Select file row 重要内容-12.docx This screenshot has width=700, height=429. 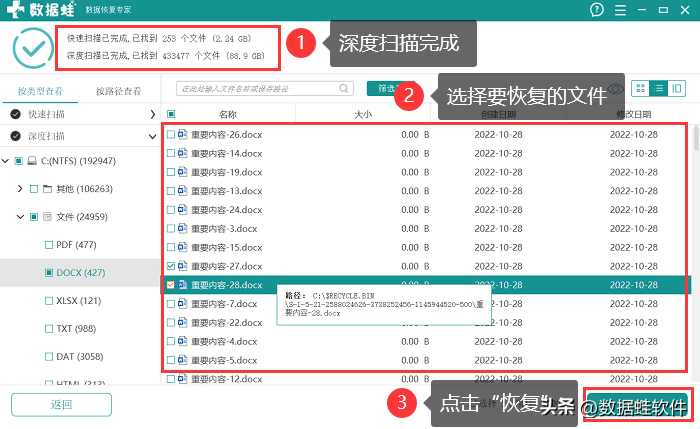(426, 379)
